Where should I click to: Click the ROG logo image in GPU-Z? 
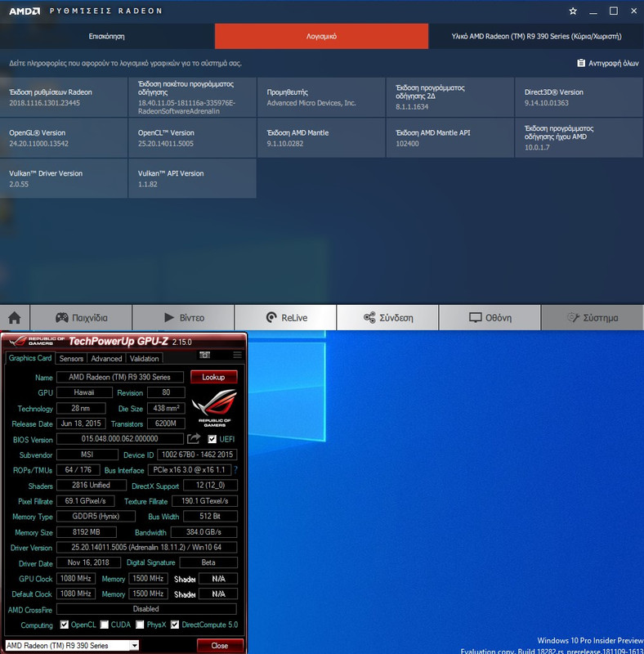(214, 407)
